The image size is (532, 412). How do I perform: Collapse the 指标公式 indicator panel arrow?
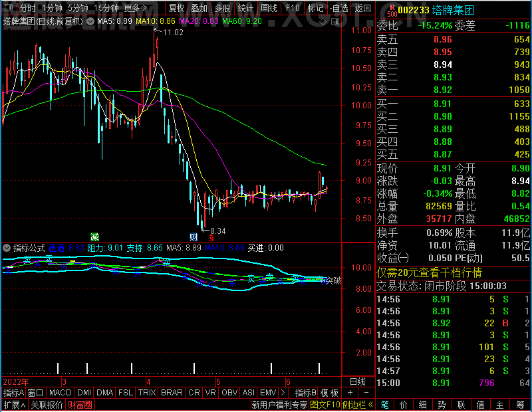[x=7, y=248]
